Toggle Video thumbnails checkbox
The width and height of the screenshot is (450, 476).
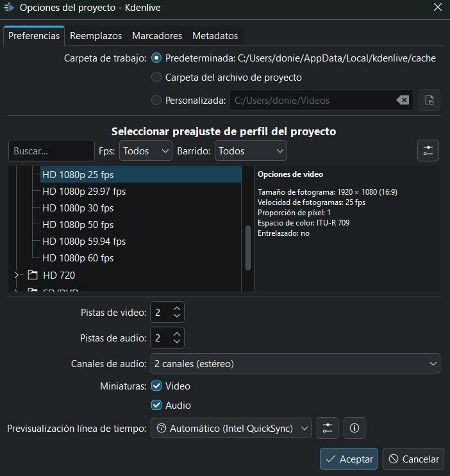[x=156, y=386]
